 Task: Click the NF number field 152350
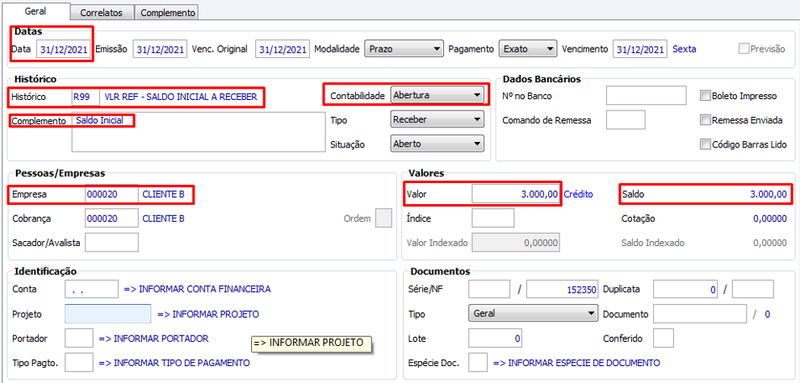point(562,289)
